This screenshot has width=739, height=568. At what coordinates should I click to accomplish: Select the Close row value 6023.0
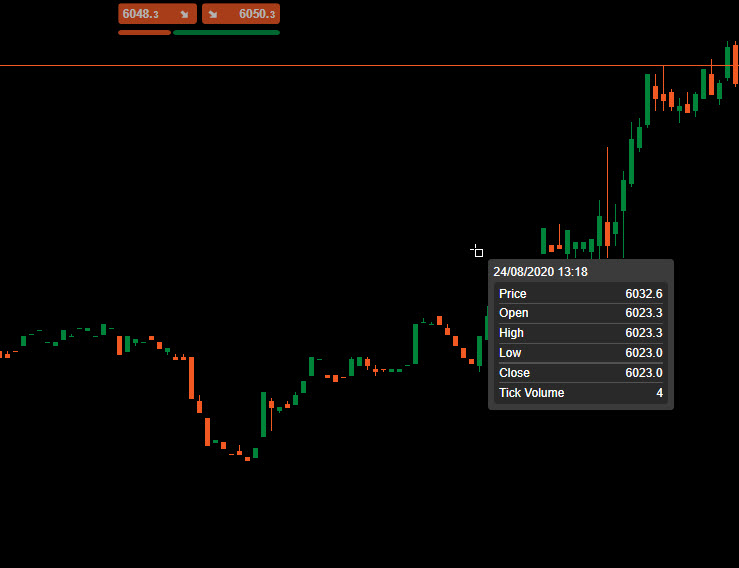pos(644,373)
